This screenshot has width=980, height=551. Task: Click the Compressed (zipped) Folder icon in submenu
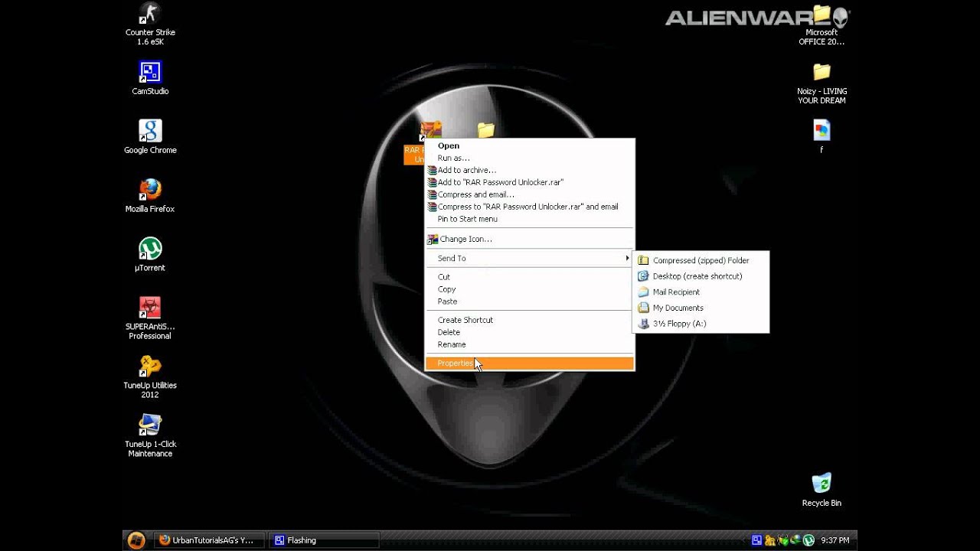click(x=643, y=260)
